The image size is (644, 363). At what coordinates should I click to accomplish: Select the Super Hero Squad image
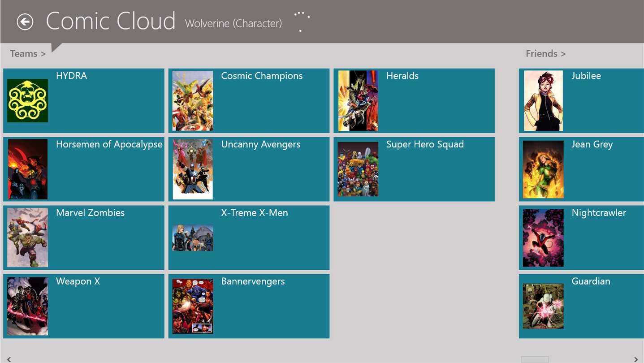[x=358, y=169]
